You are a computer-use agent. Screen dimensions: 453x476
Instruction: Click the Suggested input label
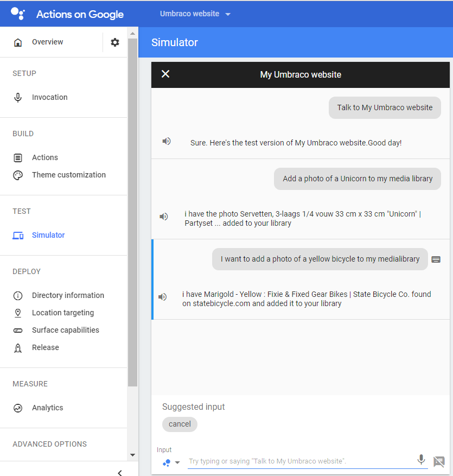tap(193, 407)
